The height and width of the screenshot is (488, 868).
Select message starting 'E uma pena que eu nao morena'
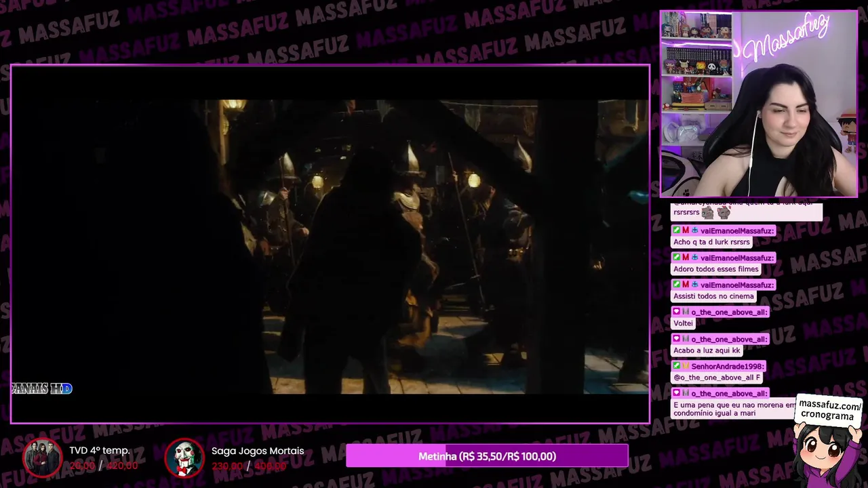click(x=734, y=409)
